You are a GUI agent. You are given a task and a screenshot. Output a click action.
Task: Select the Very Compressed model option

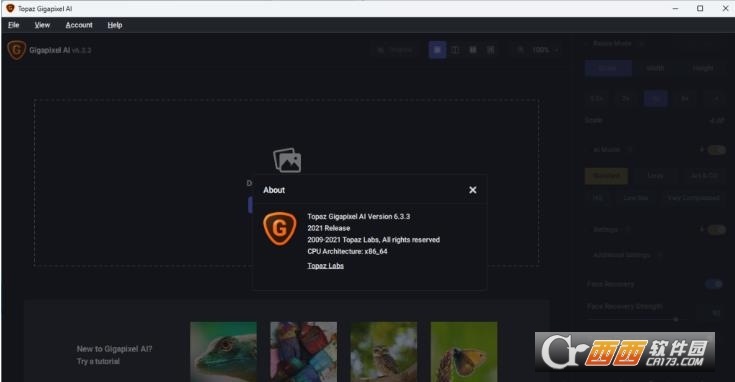[693, 198]
